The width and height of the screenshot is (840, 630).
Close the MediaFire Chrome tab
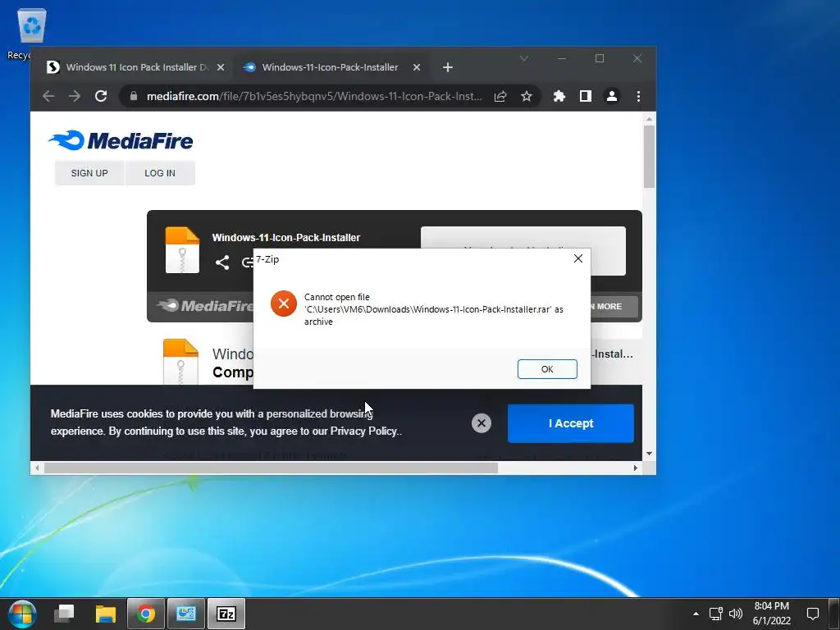click(416, 67)
